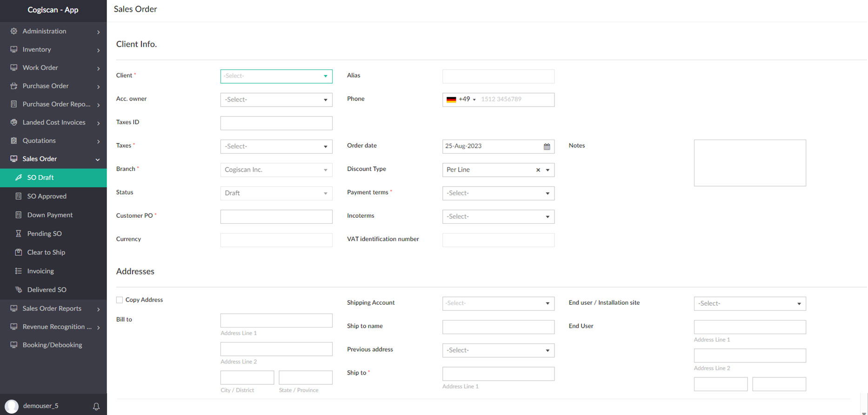The image size is (868, 415).
Task: Click the demouser_5 profile avatar
Action: pyautogui.click(x=12, y=406)
